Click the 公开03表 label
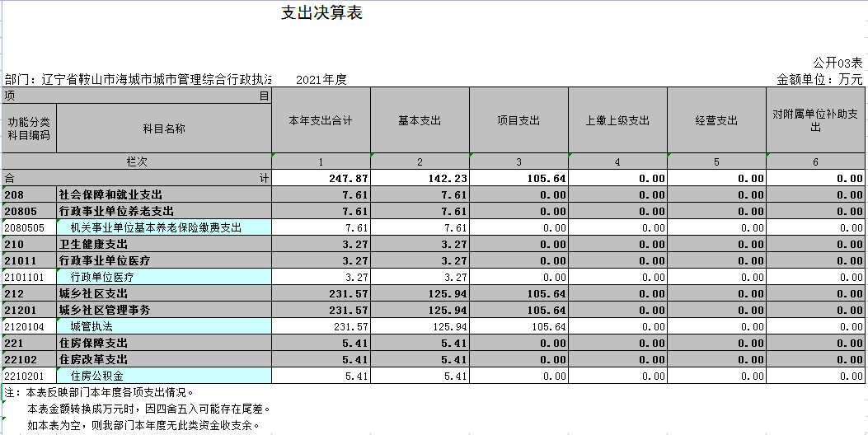The image size is (868, 435). tap(838, 63)
